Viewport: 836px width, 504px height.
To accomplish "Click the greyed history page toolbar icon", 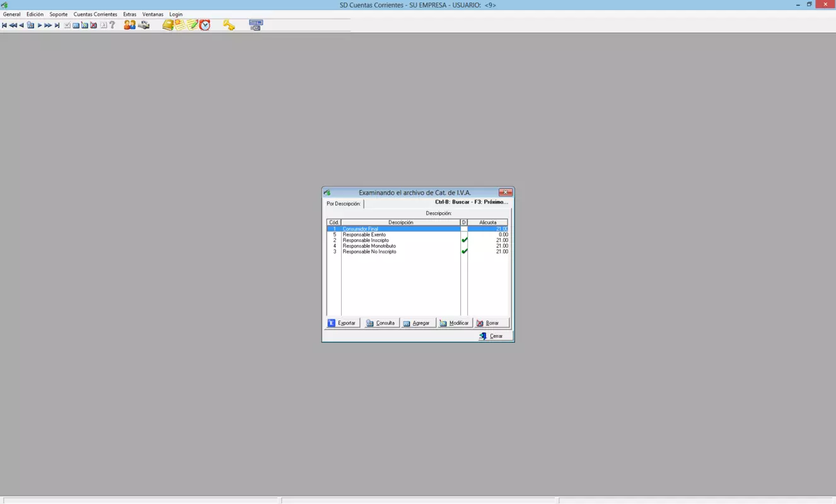I will click(x=103, y=25).
